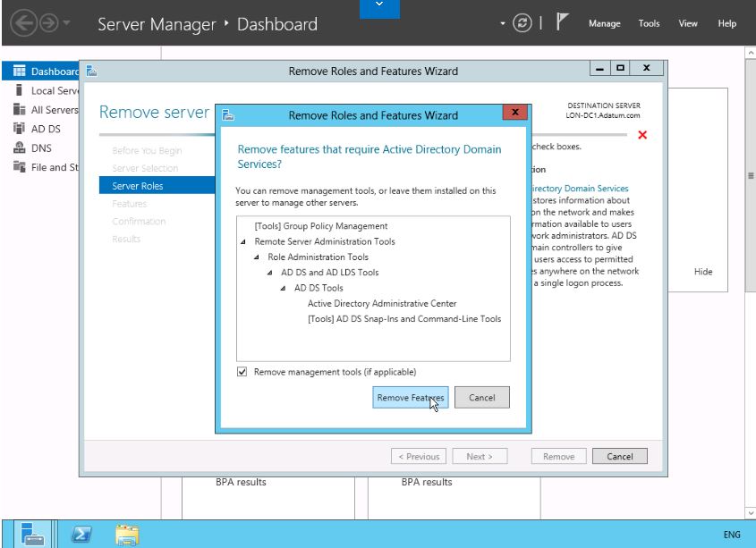Open the Manage menu
Image resolution: width=756 pixels, height=548 pixels.
coord(605,24)
